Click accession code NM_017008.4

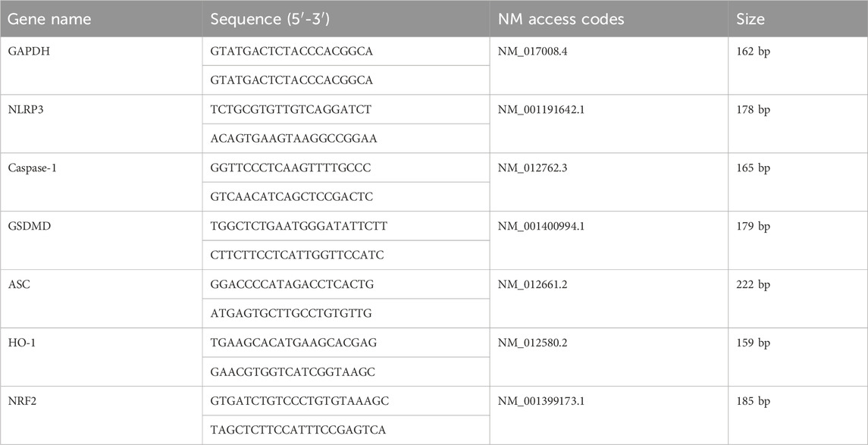532,52
